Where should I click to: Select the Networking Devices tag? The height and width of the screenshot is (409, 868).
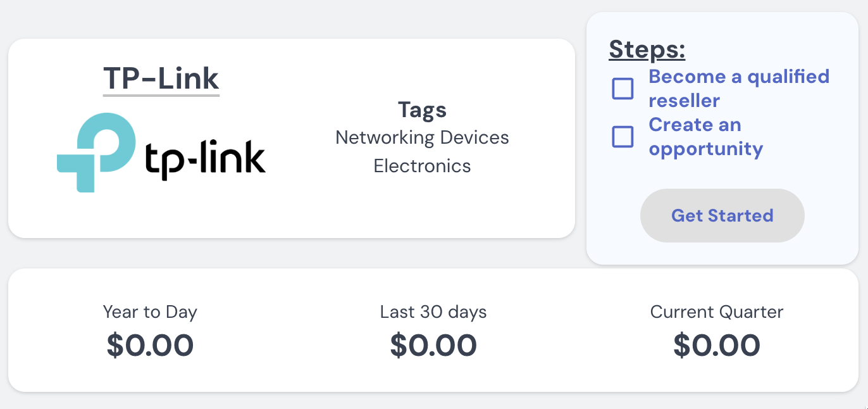422,137
